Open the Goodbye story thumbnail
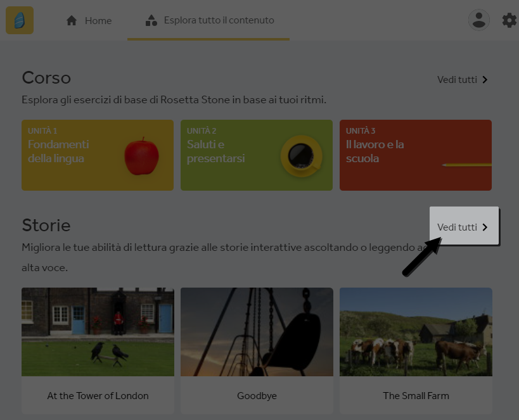Viewport: 519px width, 420px height. (257, 332)
